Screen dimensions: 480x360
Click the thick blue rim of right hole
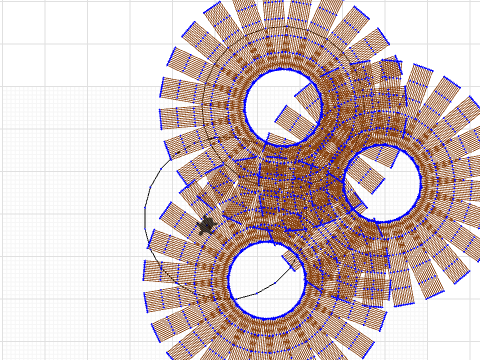(420, 182)
